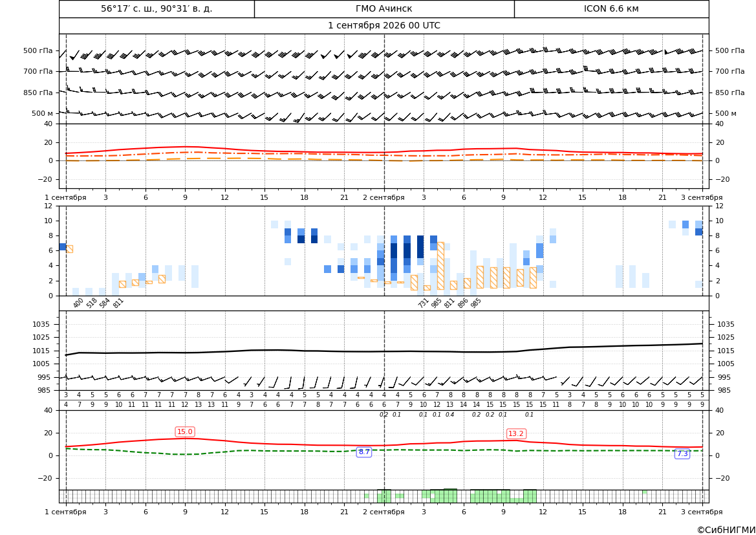Click the left 850 гПа wind level label
The width and height of the screenshot is (756, 535).
(38, 93)
